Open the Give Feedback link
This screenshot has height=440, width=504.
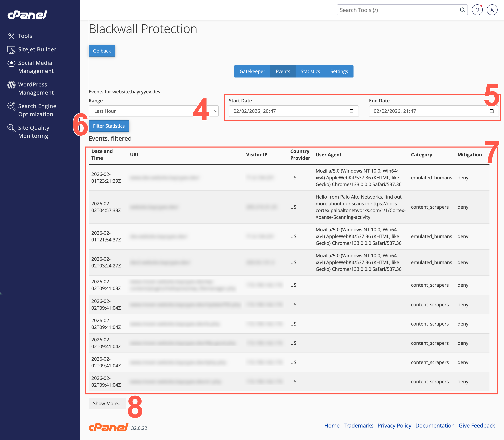coord(477,425)
